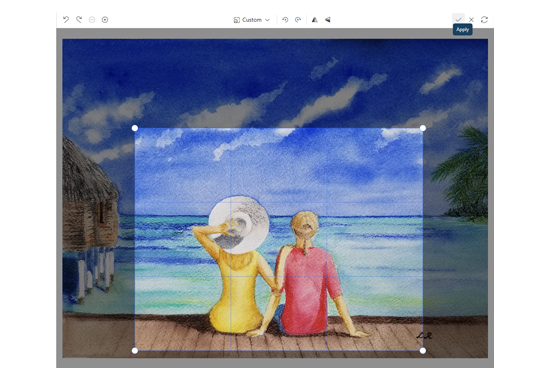Rotate image counterclockwise

point(285,20)
